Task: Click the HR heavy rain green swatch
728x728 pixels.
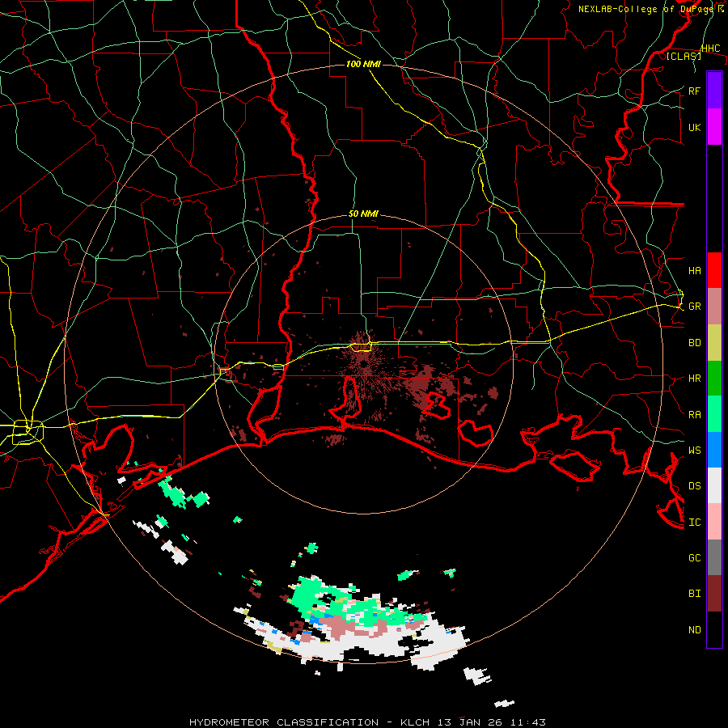Action: pos(714,378)
